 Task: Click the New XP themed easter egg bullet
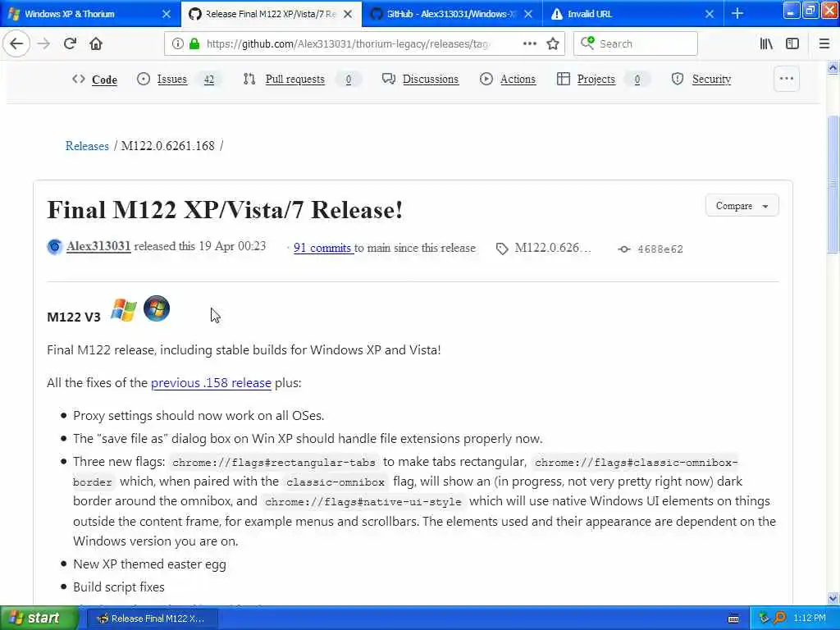pyautogui.click(x=149, y=564)
